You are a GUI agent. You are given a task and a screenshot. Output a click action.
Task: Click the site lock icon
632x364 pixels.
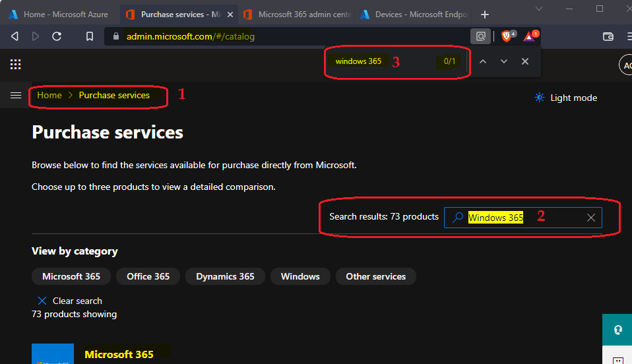point(116,36)
